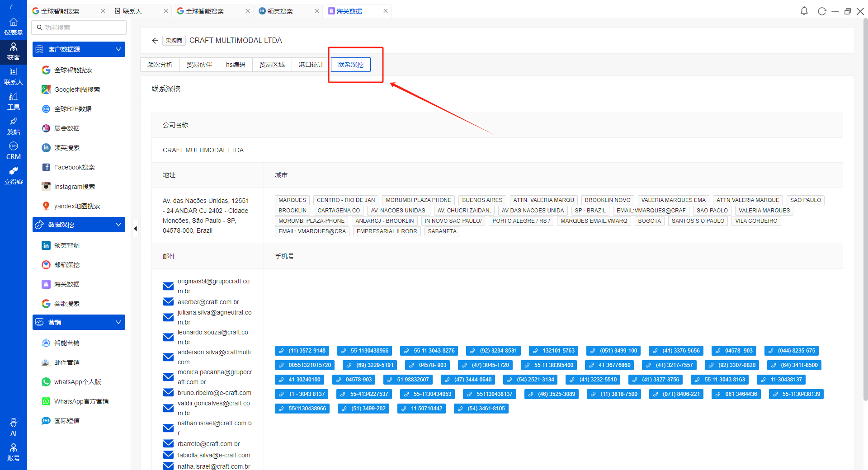
Task: Click the refresh icon in title bar
Action: (x=822, y=11)
